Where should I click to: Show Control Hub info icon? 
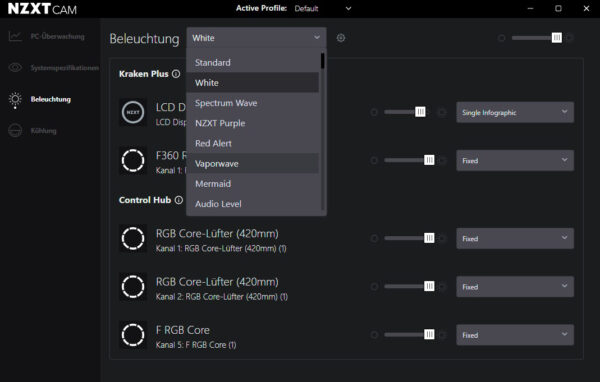coord(179,200)
